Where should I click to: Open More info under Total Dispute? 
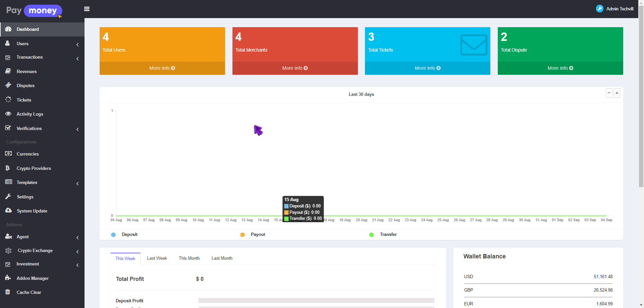(x=560, y=68)
